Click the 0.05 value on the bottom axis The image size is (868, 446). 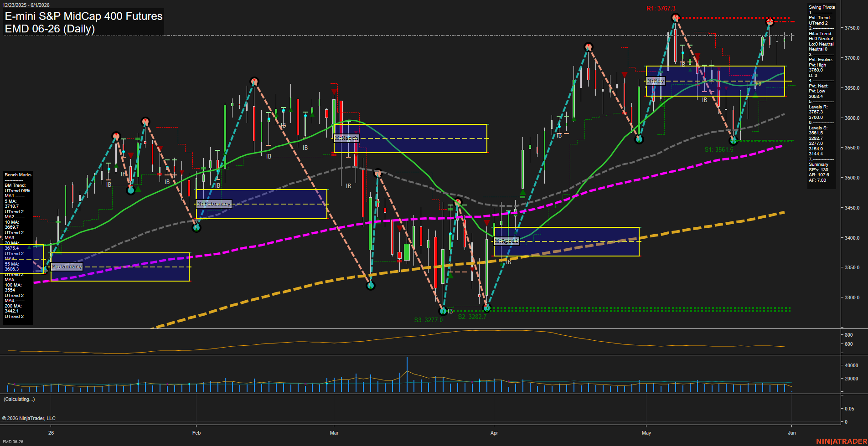pyautogui.click(x=849, y=409)
